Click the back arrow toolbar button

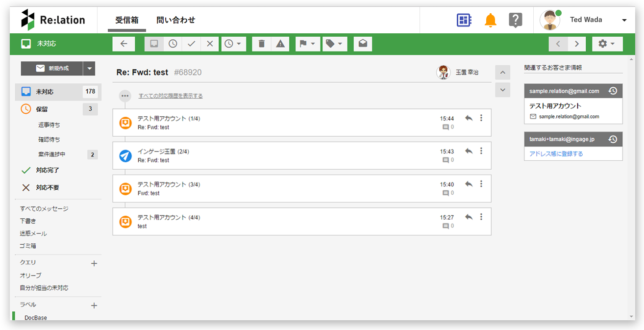click(x=124, y=44)
